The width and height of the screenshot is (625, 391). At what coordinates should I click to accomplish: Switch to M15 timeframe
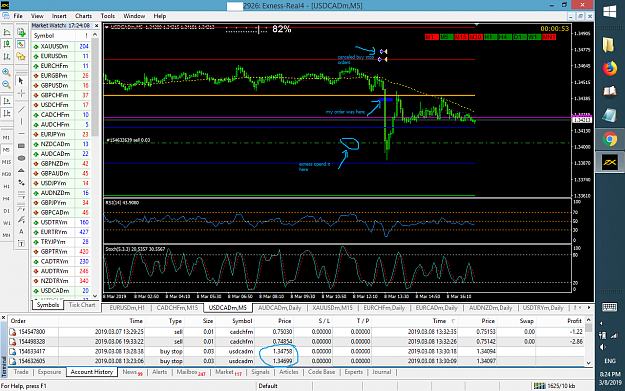click(6, 162)
